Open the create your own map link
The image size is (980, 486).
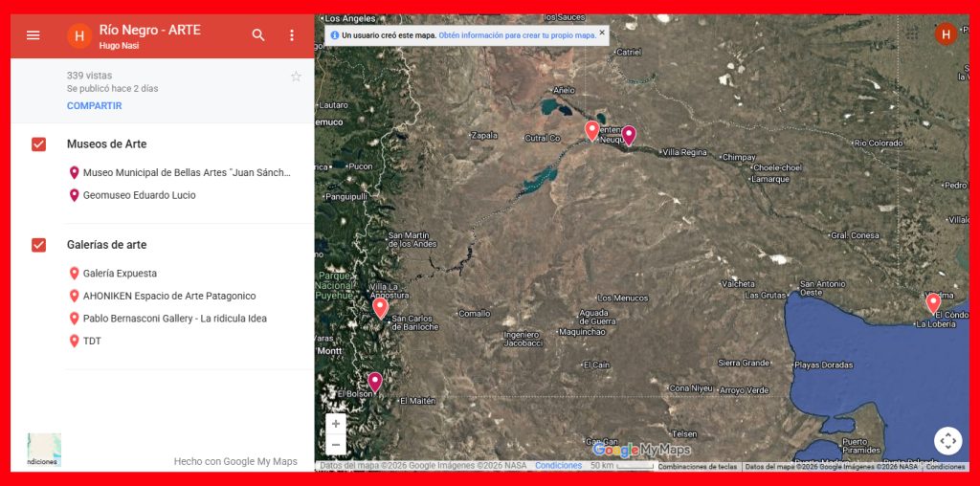[517, 35]
